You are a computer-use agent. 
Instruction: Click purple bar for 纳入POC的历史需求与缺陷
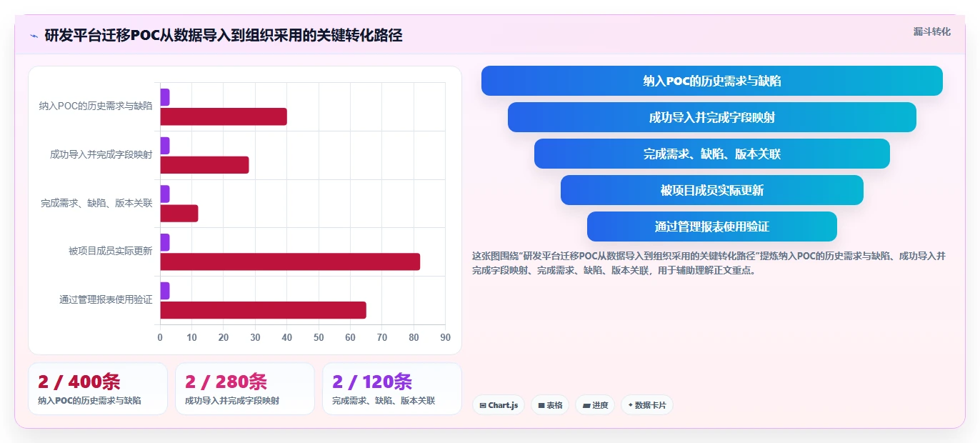165,97
